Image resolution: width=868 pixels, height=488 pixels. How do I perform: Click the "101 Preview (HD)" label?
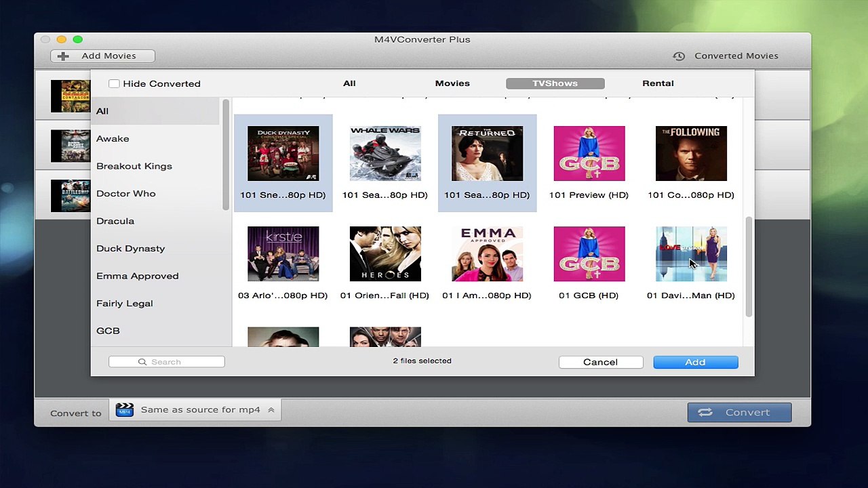589,195
